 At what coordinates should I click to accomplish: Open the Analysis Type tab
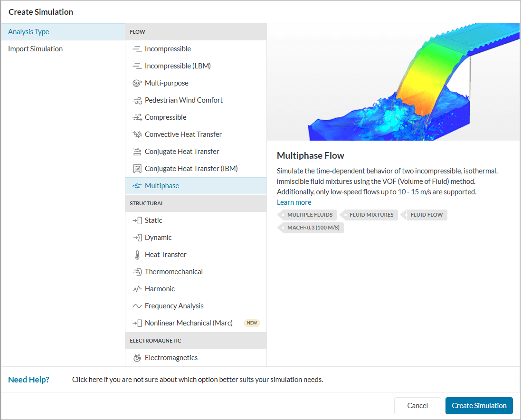(28, 32)
